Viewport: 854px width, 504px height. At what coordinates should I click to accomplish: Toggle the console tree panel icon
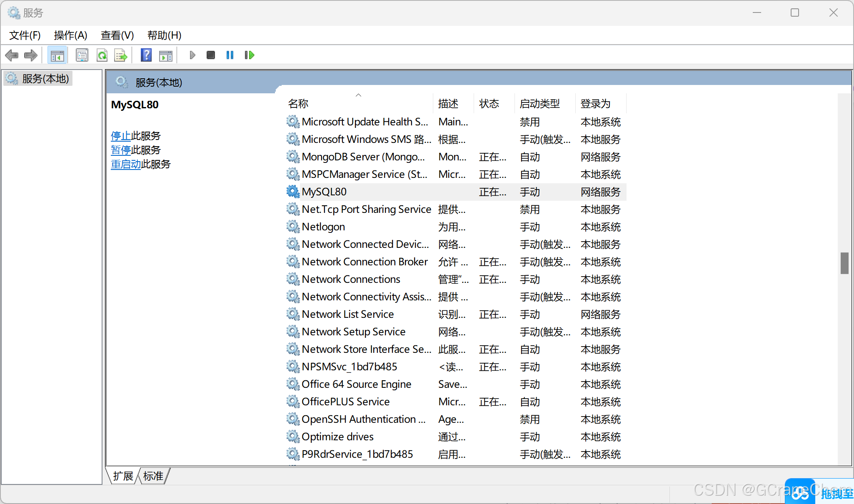point(57,55)
